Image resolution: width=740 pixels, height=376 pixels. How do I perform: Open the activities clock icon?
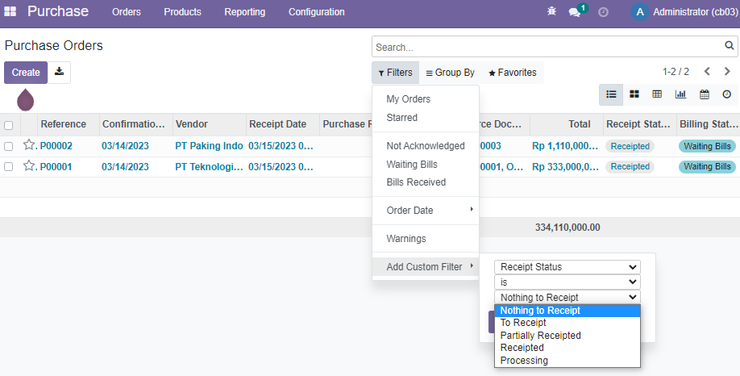pos(603,12)
